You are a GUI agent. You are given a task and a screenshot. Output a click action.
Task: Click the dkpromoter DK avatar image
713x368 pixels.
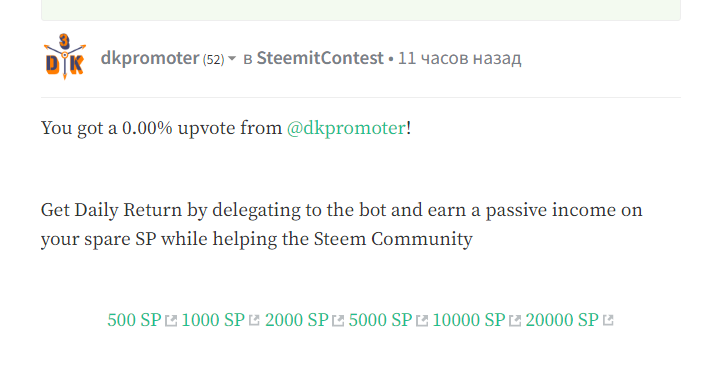(65, 57)
